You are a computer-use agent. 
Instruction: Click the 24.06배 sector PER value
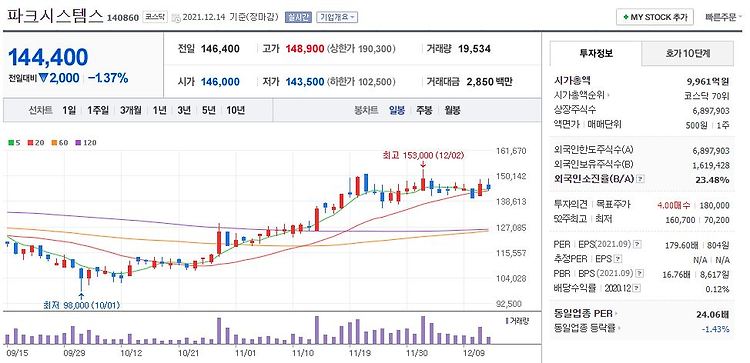click(713, 314)
